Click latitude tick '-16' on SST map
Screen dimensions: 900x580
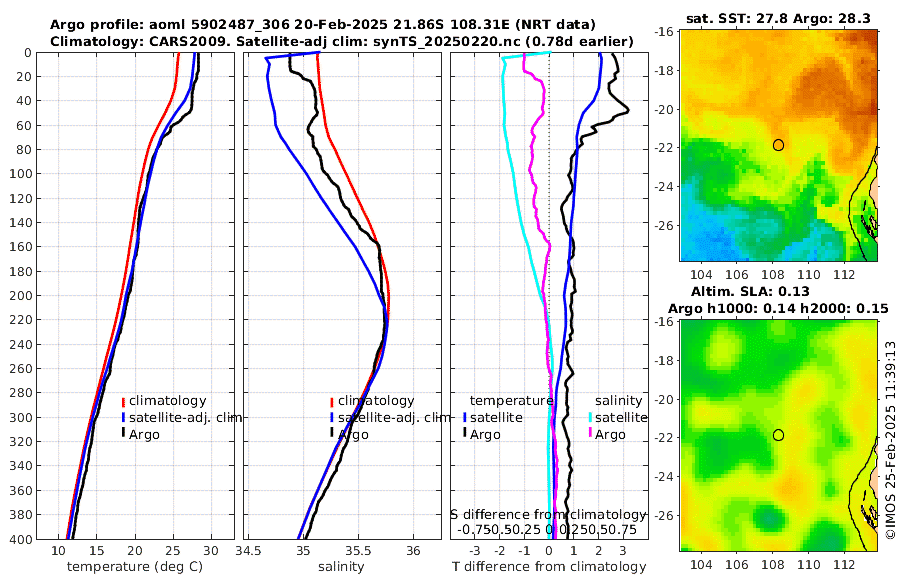(665, 32)
